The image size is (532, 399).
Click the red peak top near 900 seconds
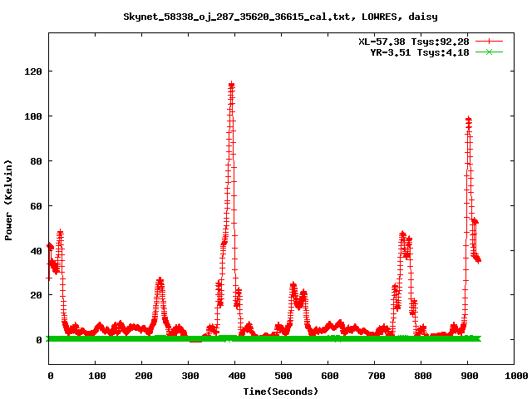pyautogui.click(x=469, y=120)
